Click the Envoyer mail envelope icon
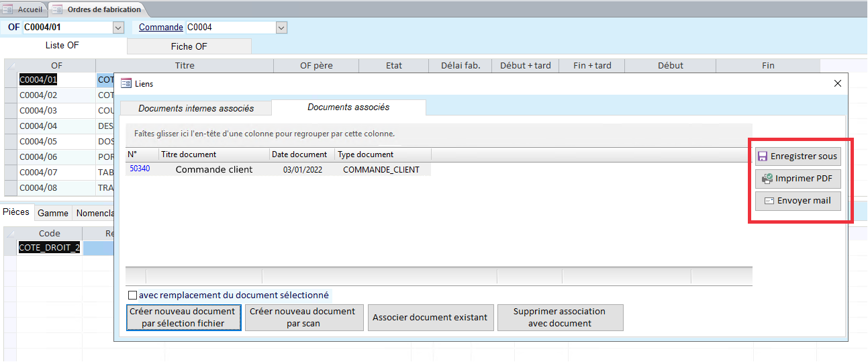Viewport: 868px width, 362px height. [x=769, y=201]
